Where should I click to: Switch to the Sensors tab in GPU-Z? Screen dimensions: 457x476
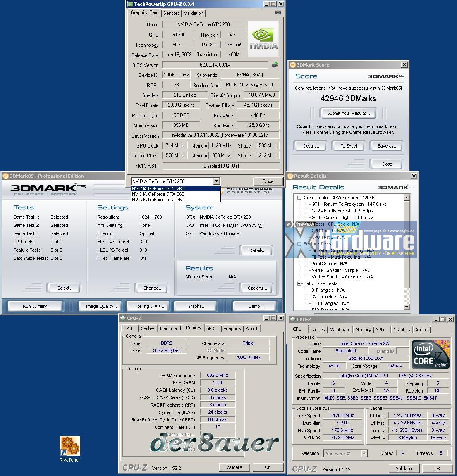point(171,13)
